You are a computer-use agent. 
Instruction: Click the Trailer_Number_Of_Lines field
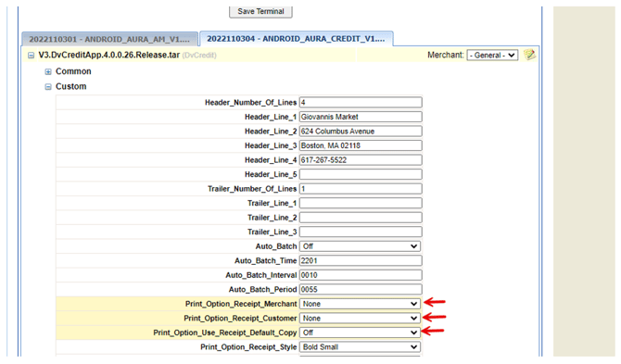(361, 189)
